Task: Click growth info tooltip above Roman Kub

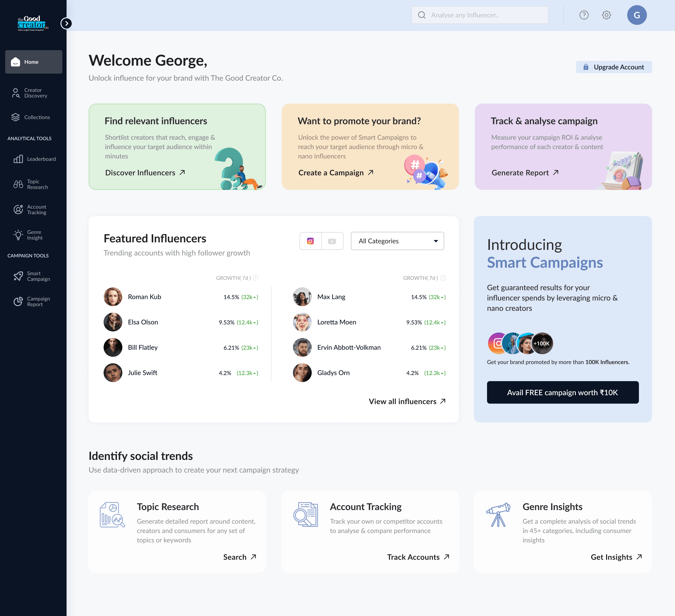Action: [255, 278]
